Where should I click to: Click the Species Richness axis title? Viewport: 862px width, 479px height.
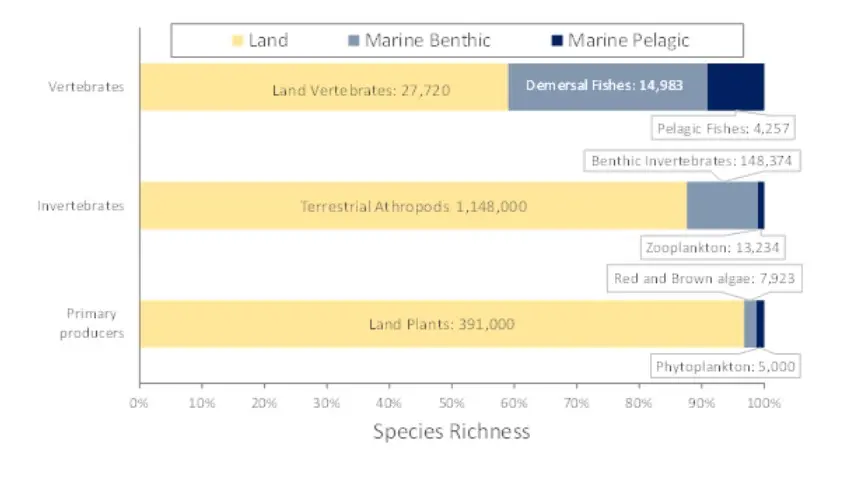coord(451,432)
